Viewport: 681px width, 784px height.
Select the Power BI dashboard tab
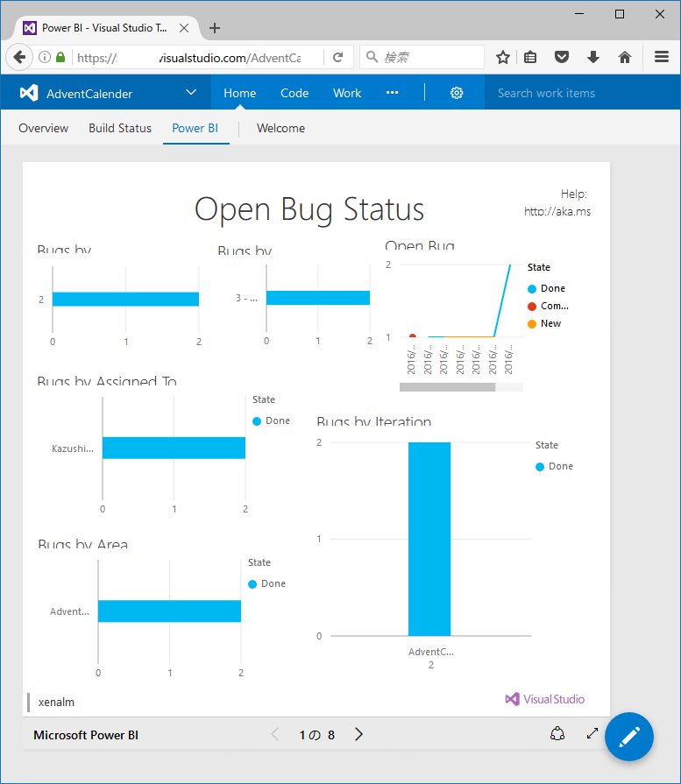pyautogui.click(x=195, y=129)
